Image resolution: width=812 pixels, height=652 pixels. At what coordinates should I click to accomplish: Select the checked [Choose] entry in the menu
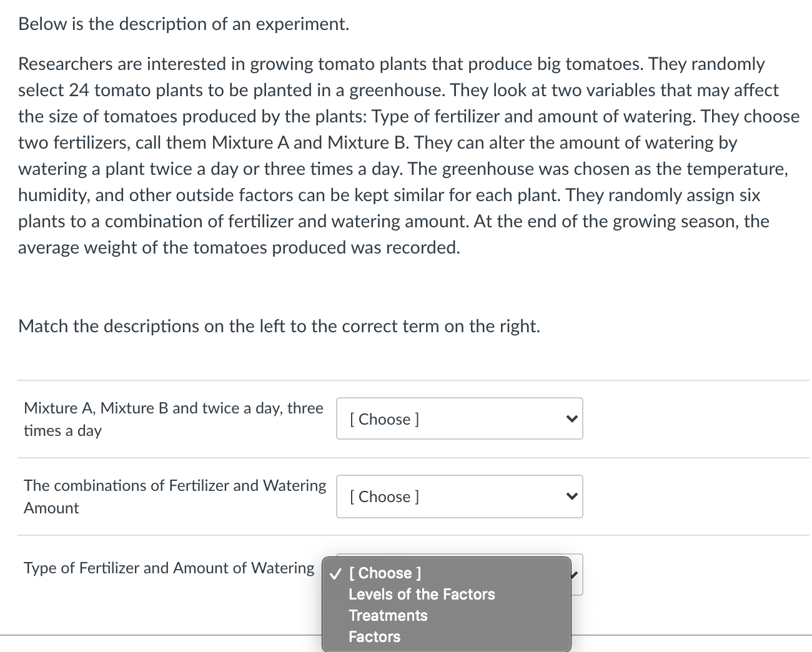(385, 573)
